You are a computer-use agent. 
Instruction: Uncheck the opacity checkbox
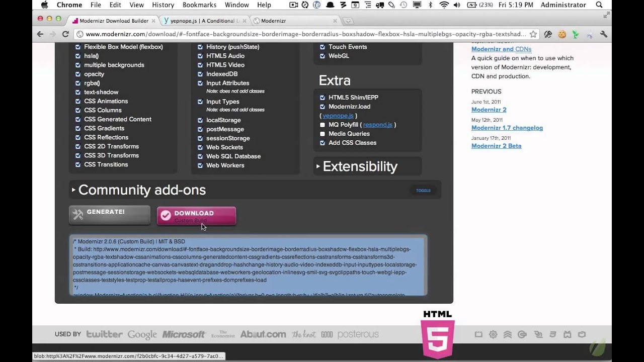pos(78,74)
